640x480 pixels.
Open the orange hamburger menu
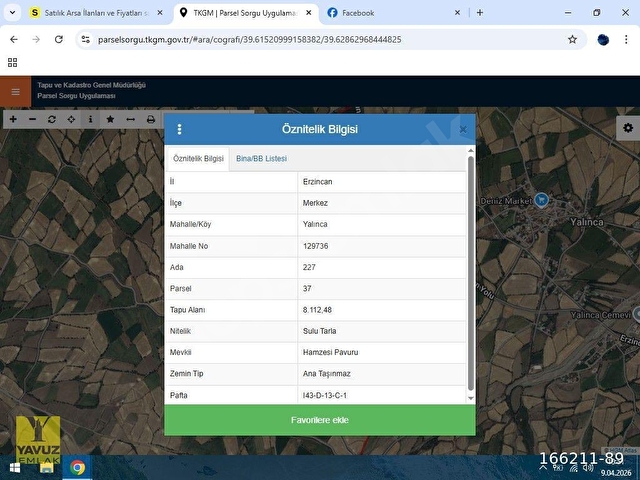coord(16,91)
